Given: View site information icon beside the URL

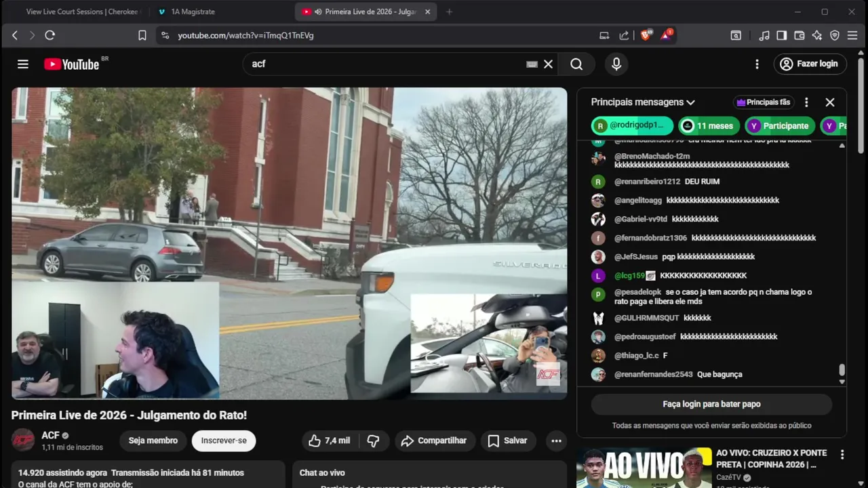Looking at the screenshot, I should (165, 35).
